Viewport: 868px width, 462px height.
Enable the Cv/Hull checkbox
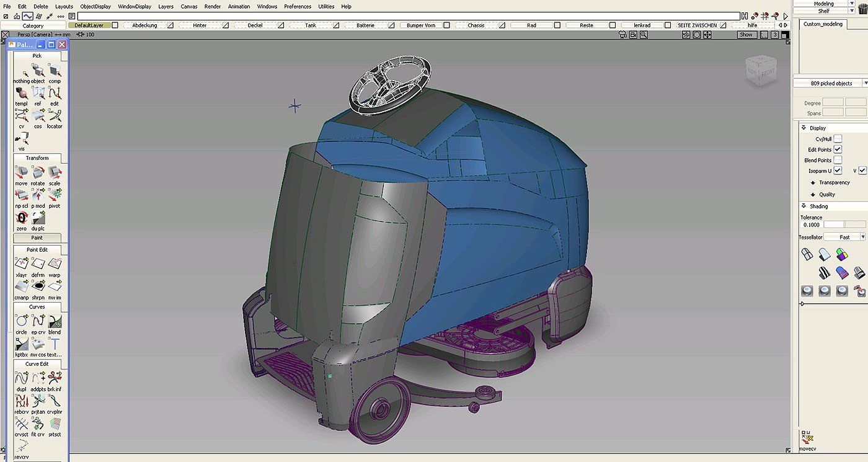(838, 139)
